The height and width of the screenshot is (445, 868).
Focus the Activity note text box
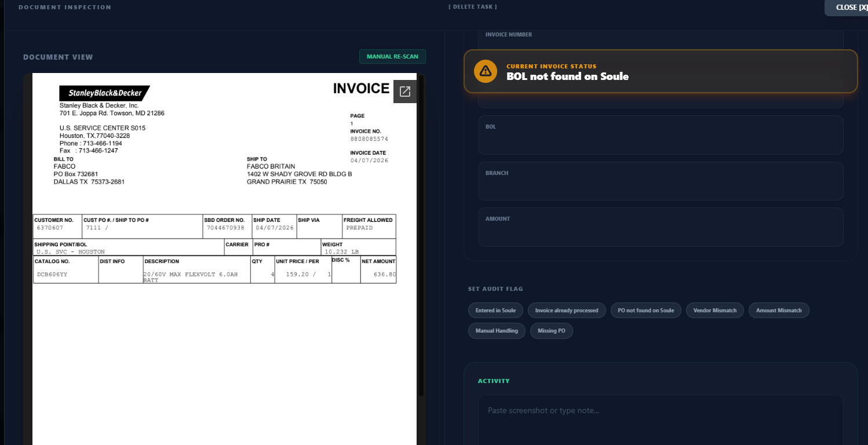pyautogui.click(x=661, y=420)
